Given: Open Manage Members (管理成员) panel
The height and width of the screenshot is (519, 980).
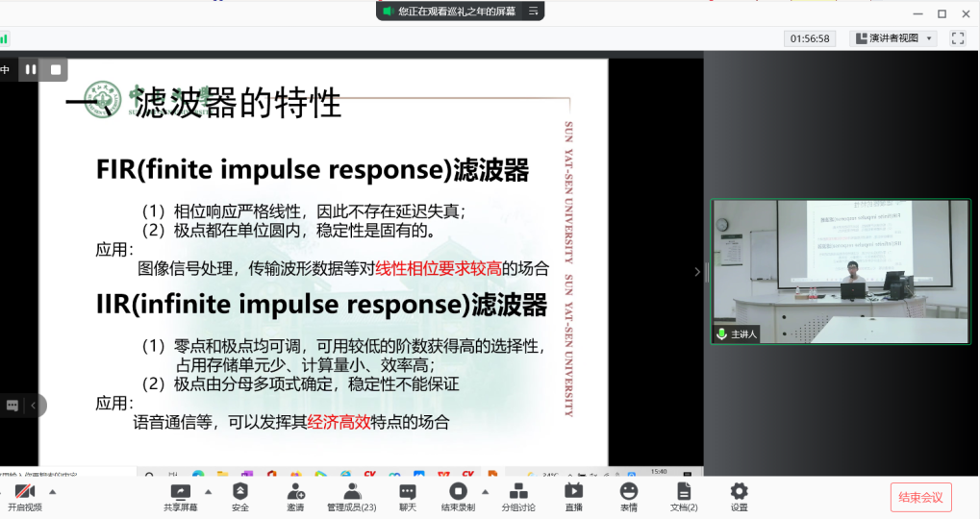Looking at the screenshot, I should 352,491.
